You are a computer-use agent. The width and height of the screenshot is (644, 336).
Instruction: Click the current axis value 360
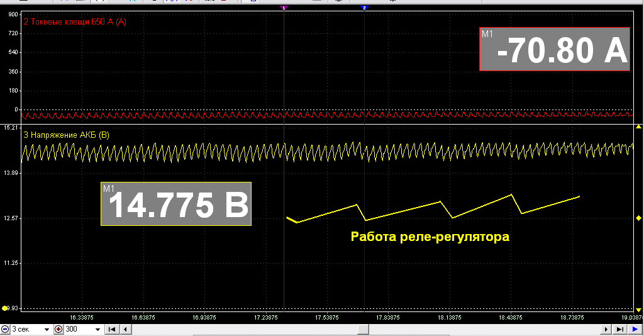point(13,72)
